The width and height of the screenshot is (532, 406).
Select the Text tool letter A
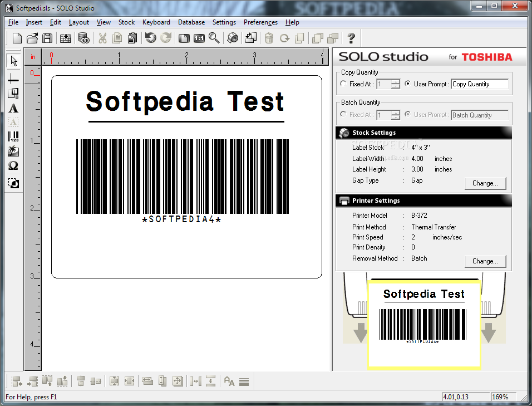pyautogui.click(x=13, y=108)
